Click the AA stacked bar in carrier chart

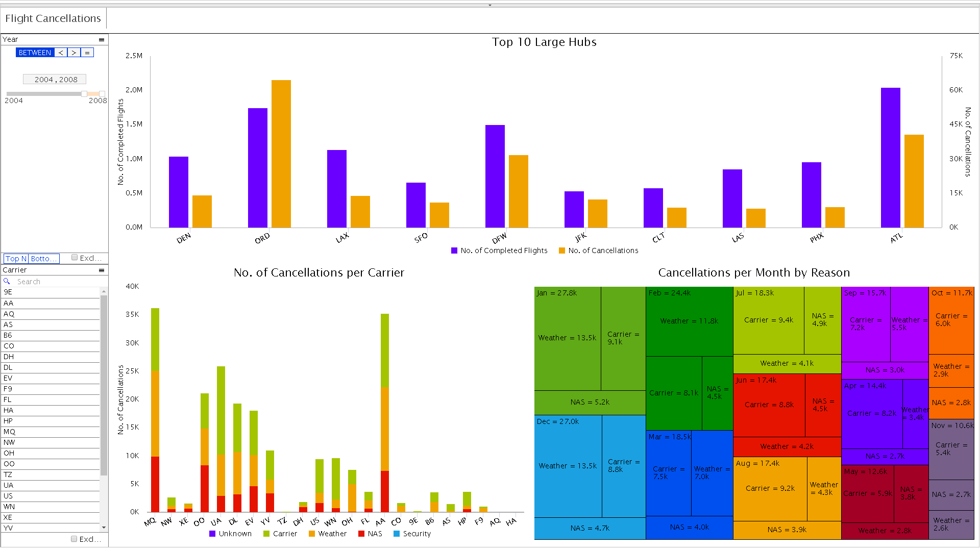pyautogui.click(x=385, y=413)
